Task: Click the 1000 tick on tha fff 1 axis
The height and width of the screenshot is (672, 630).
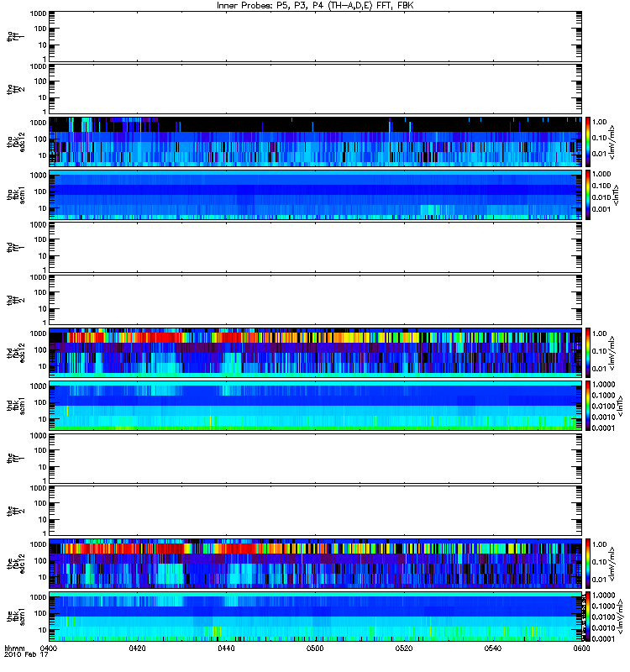Action: point(38,13)
